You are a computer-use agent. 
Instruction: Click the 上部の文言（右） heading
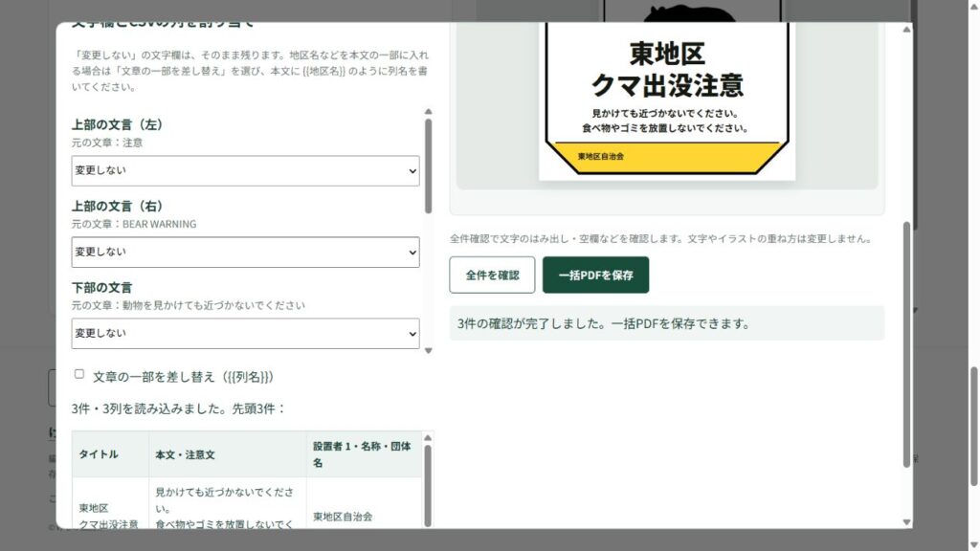pos(118,206)
